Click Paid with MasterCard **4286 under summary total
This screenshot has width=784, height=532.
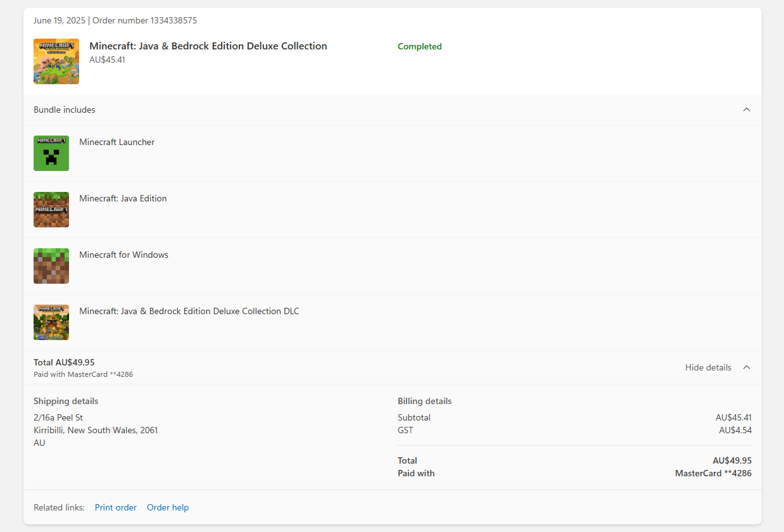coord(83,374)
